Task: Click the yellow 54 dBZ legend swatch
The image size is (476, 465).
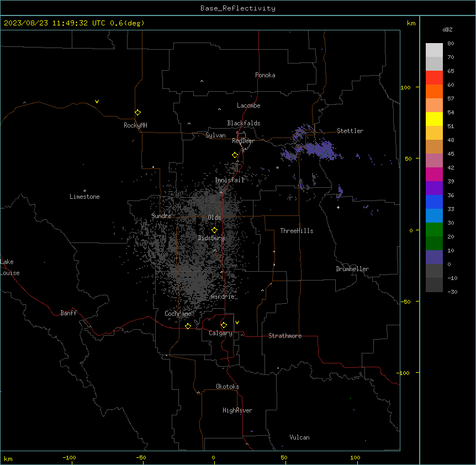Action: click(434, 119)
